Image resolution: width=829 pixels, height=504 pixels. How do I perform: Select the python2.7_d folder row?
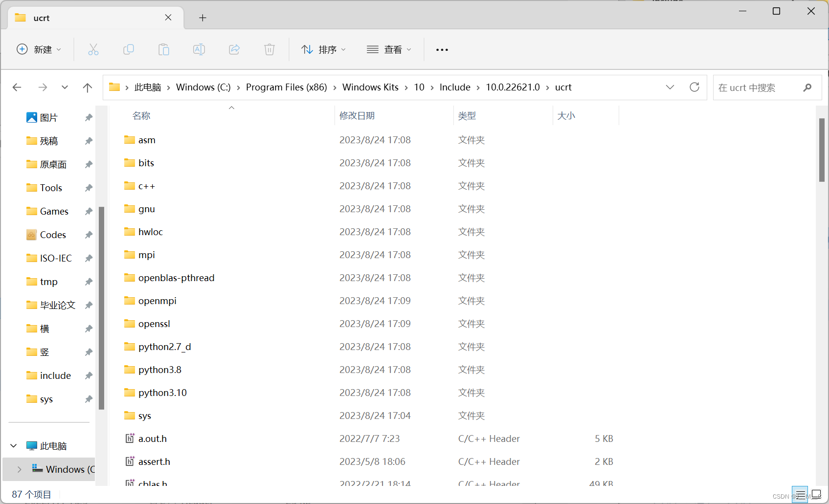pos(369,347)
